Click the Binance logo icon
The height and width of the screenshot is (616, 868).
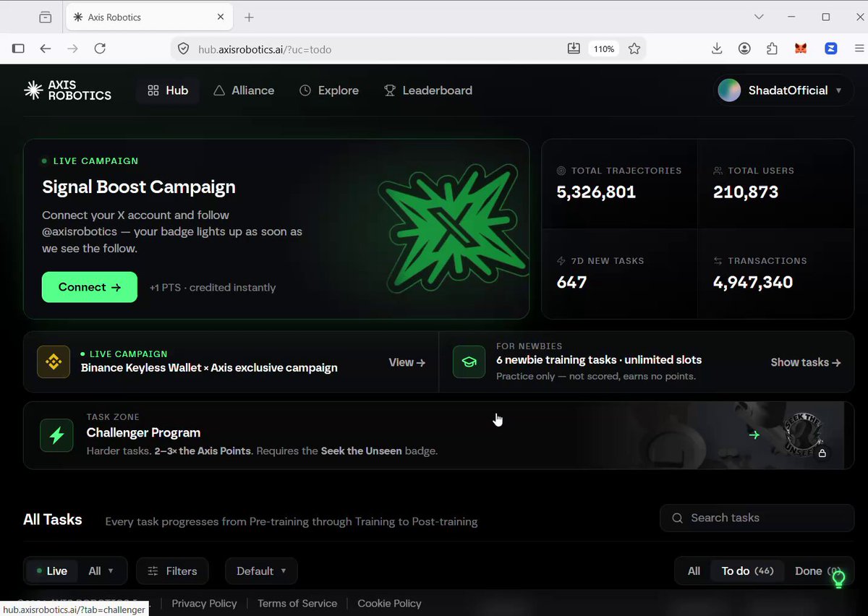(x=54, y=362)
